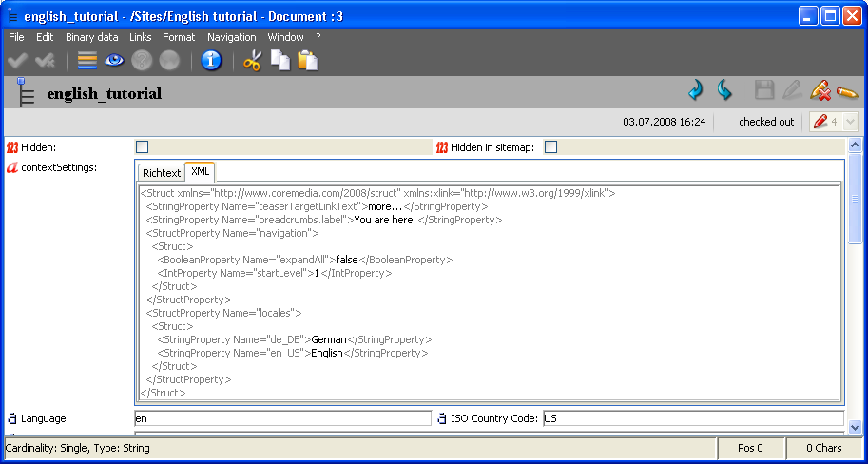Screen dimensions: 868x464
Task: Click the red 123 icon beside Hidden
Action: (x=12, y=147)
